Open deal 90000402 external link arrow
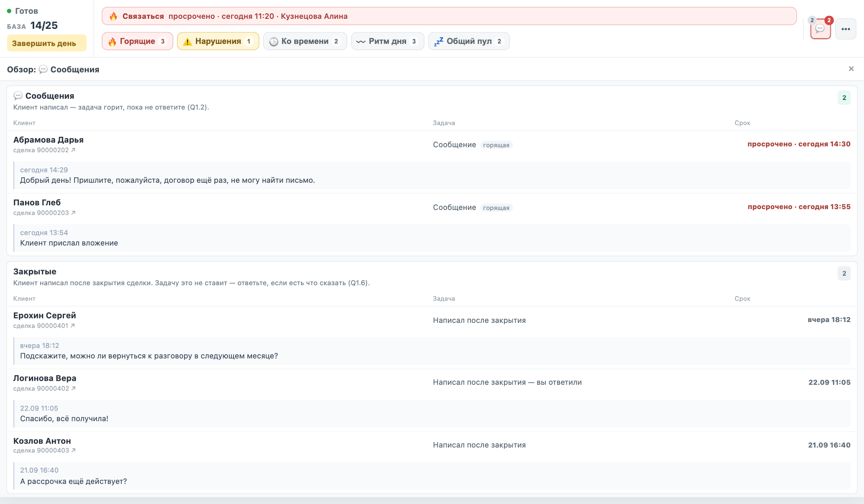Screen dimensions: 864x504 pyautogui.click(x=73, y=388)
